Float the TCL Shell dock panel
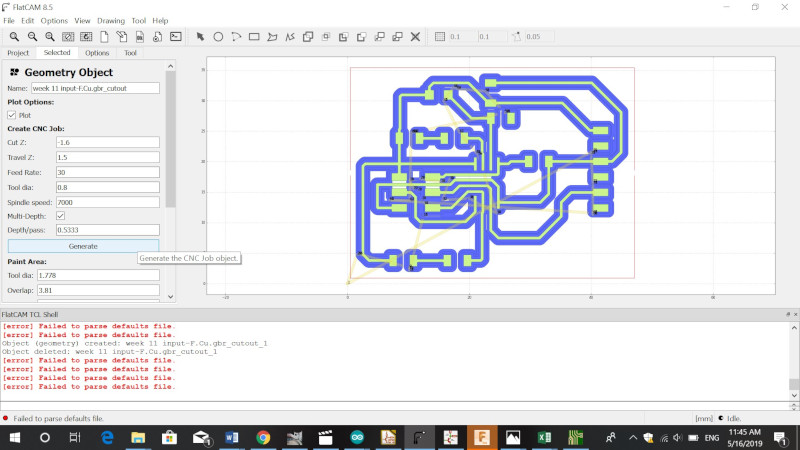This screenshot has width=800, height=450. pyautogui.click(x=788, y=315)
